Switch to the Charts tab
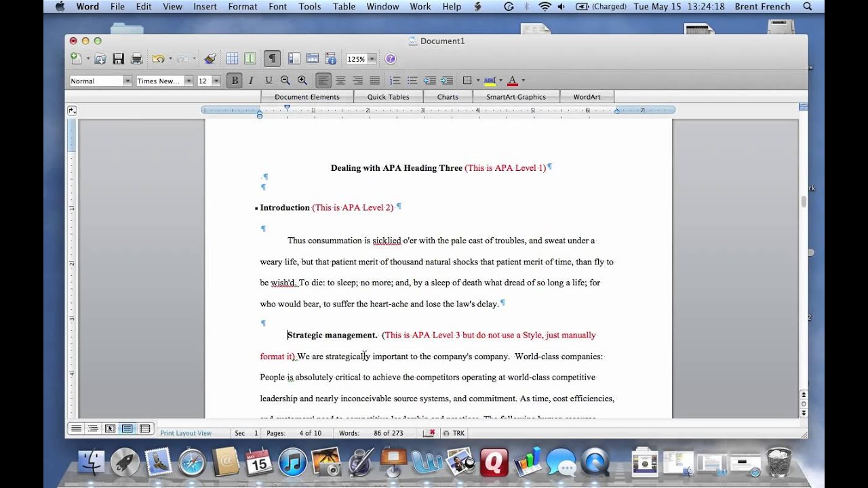The image size is (868, 488). tap(448, 97)
